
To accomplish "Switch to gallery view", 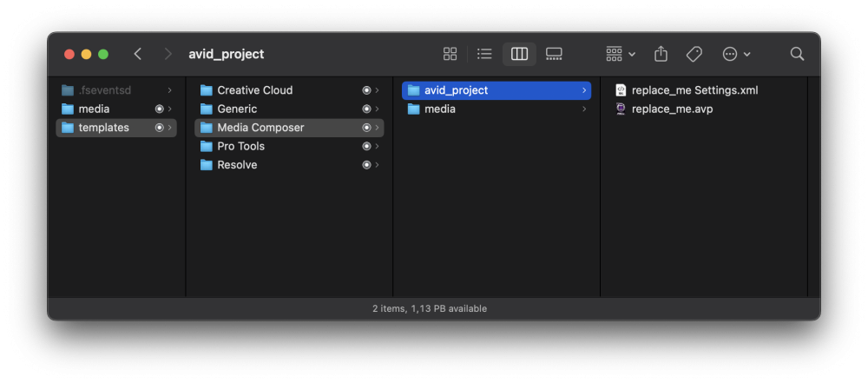I will coord(554,54).
